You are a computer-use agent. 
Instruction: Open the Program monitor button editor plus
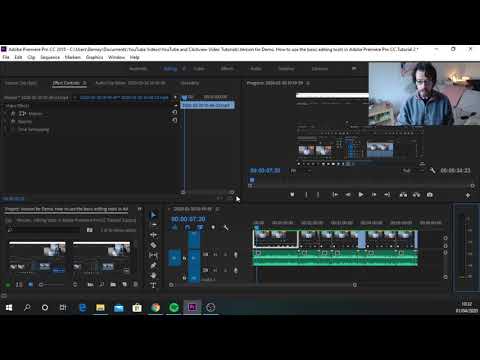tap(468, 195)
